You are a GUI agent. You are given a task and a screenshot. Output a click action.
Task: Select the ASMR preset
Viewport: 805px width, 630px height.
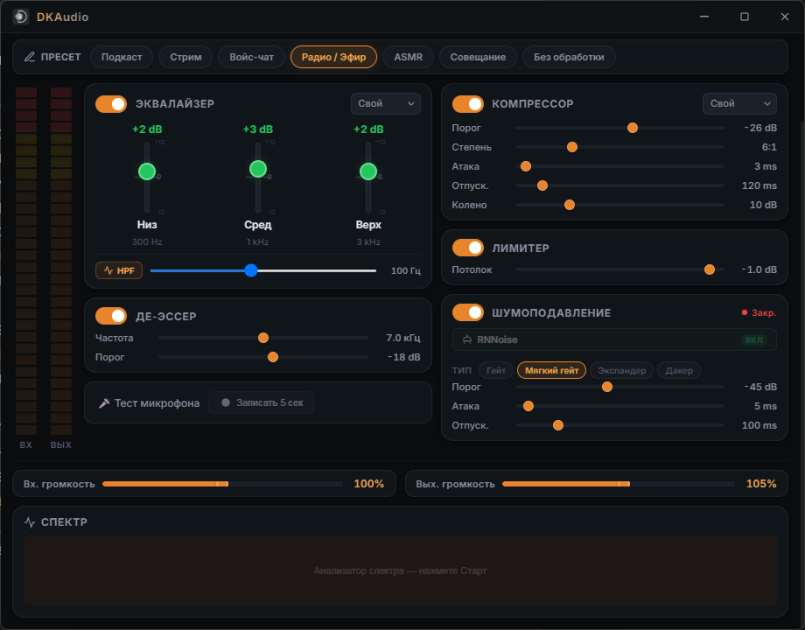(x=408, y=57)
